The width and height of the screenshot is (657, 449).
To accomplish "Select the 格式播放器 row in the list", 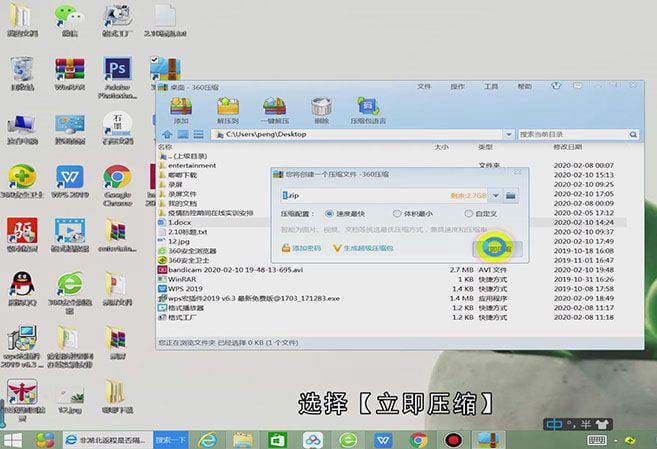I will point(392,308).
